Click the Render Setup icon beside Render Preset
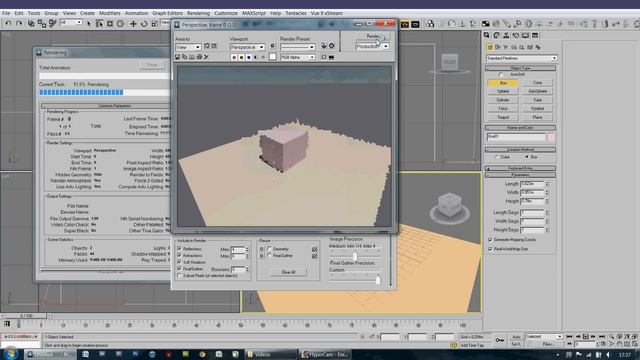The height and width of the screenshot is (360, 640). (324, 46)
